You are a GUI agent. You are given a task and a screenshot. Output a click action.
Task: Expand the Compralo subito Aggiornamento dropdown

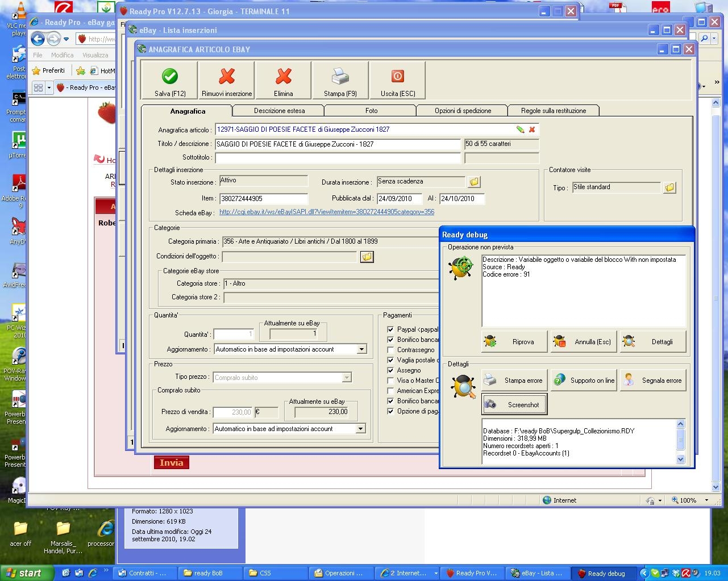[x=360, y=429]
